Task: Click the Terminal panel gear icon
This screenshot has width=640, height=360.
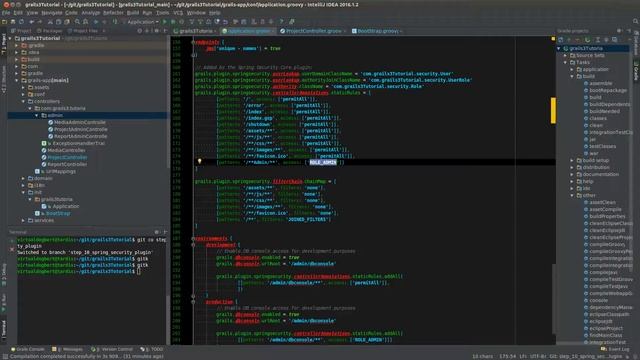Action: (x=157, y=232)
